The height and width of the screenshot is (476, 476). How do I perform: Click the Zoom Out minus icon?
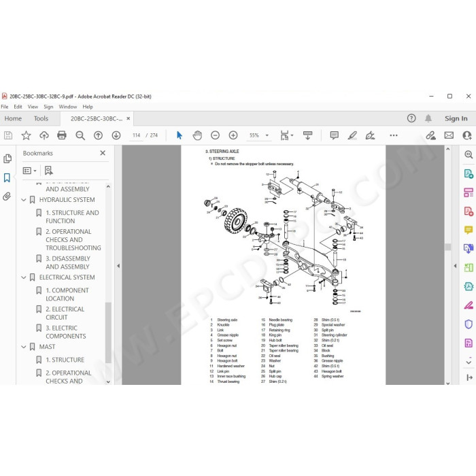215,135
